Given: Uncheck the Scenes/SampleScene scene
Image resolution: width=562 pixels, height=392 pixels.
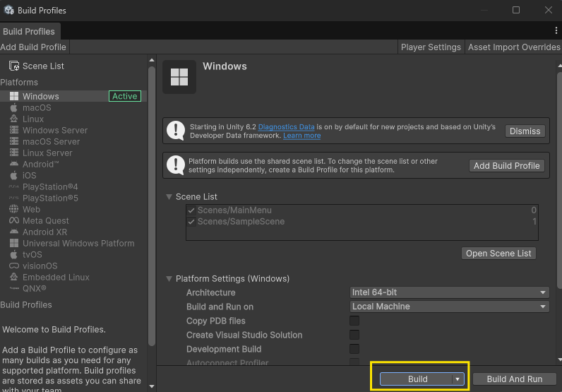Looking at the screenshot, I should click(x=191, y=222).
